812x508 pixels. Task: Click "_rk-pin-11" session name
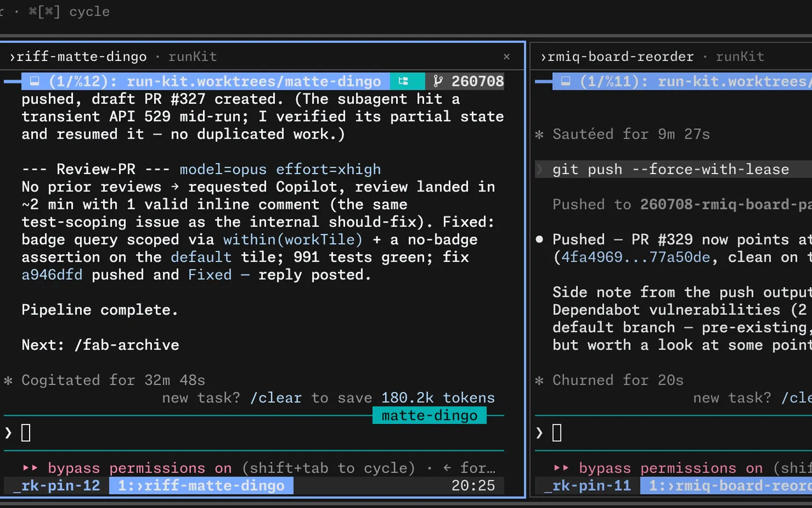point(588,486)
